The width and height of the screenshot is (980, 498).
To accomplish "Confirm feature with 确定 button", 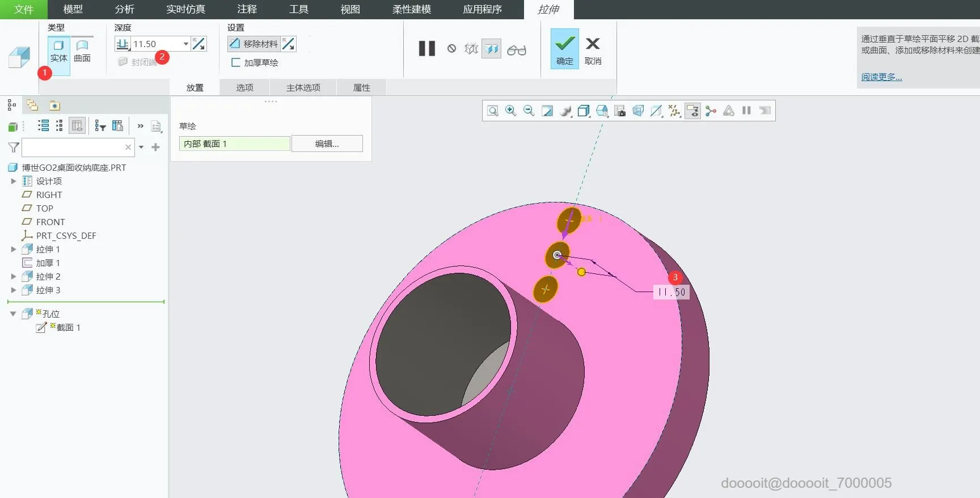I will [x=564, y=49].
